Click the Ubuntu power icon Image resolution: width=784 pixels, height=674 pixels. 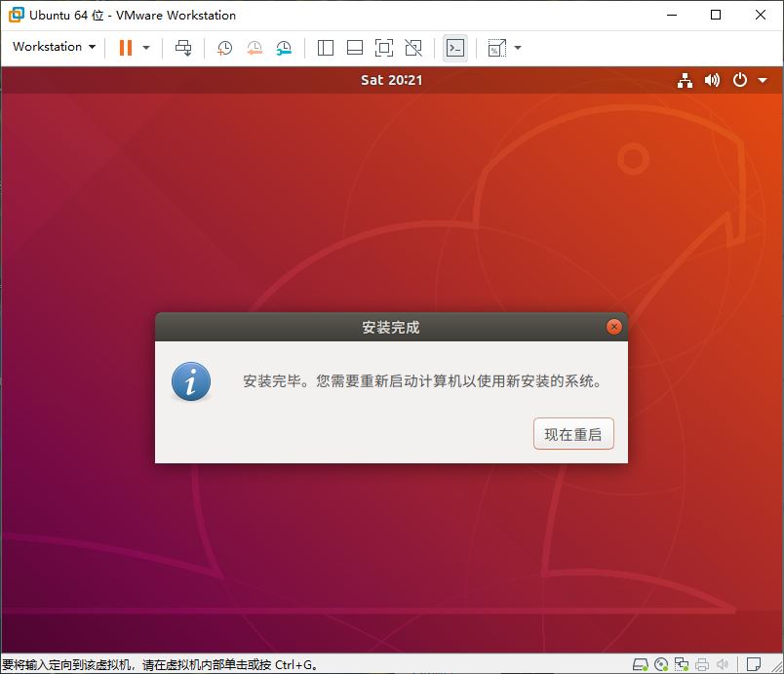pos(740,80)
